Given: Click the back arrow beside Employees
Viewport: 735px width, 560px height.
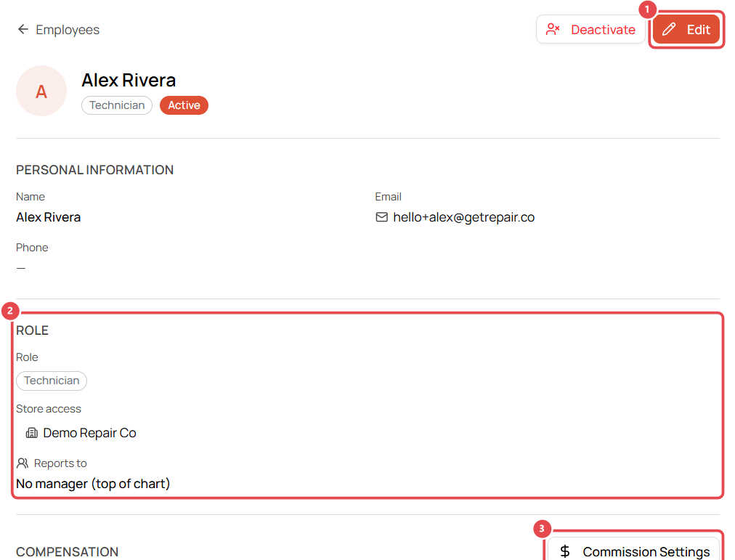Looking at the screenshot, I should pos(23,30).
